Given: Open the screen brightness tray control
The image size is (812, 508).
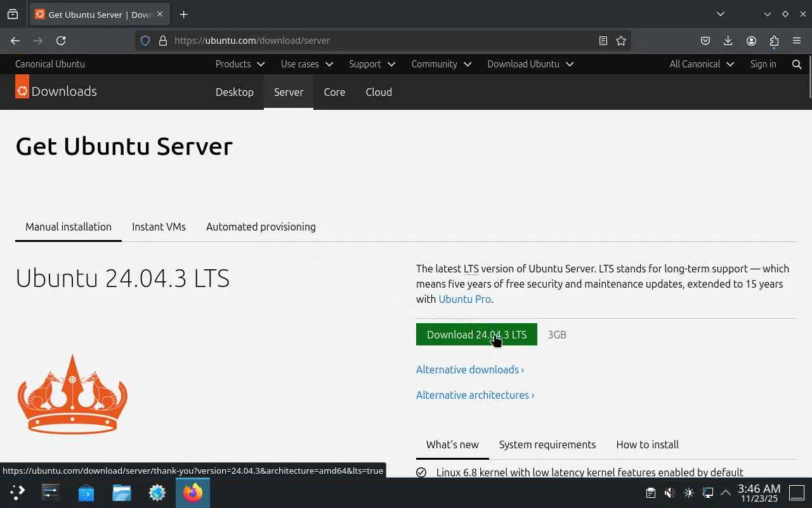Looking at the screenshot, I should point(689,492).
